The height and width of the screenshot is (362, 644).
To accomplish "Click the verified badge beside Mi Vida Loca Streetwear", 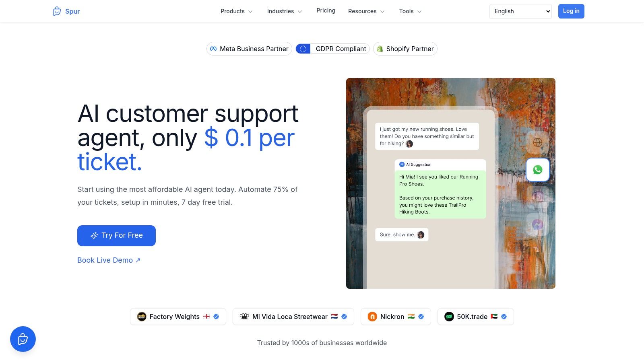I will pyautogui.click(x=344, y=317).
